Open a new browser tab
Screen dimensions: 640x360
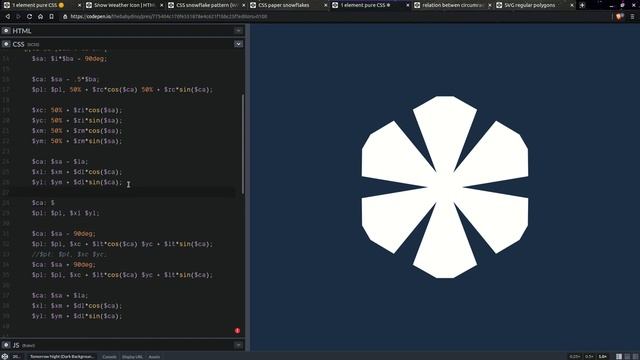point(582,5)
